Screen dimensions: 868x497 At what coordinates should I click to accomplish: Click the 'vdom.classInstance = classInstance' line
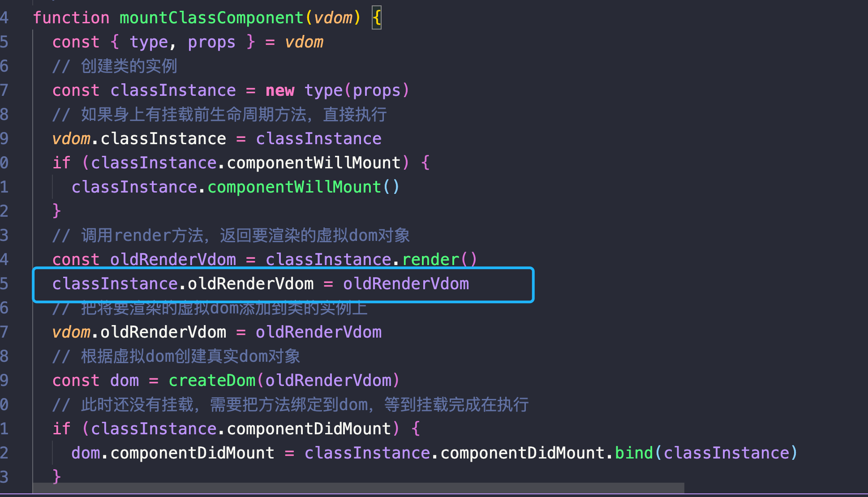pos(217,139)
